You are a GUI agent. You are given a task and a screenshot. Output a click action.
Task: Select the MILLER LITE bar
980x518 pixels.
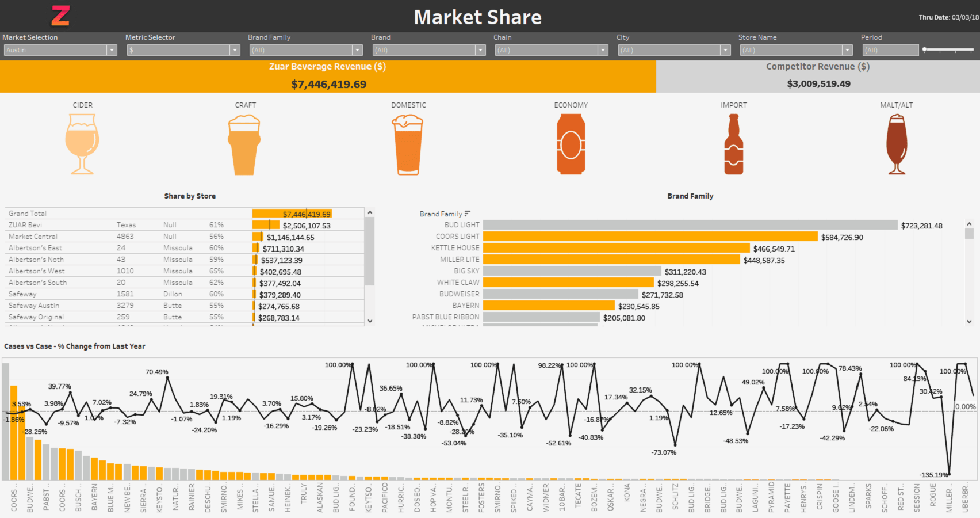[611, 260]
